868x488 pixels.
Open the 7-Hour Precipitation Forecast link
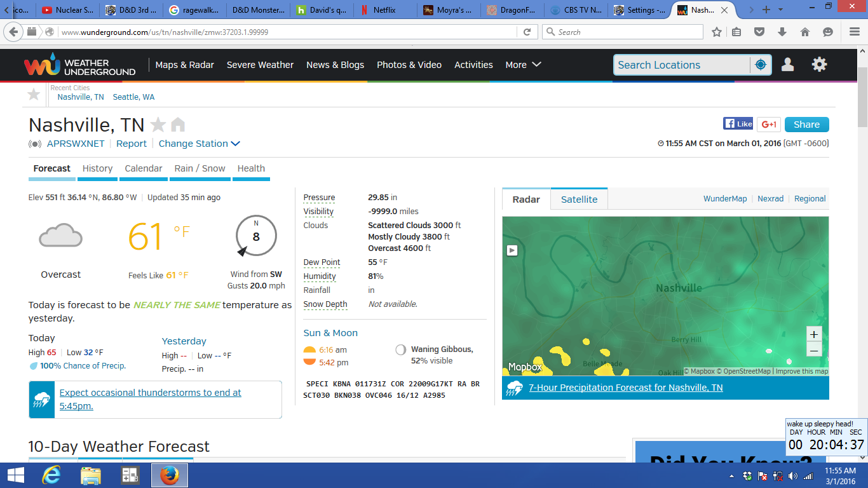(625, 387)
